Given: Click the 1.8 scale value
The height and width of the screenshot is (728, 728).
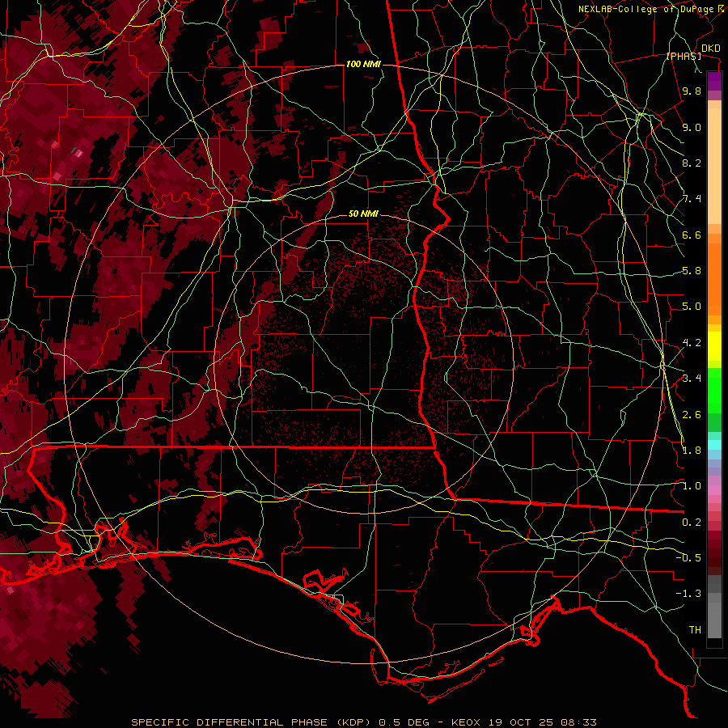Looking at the screenshot, I should [x=692, y=451].
